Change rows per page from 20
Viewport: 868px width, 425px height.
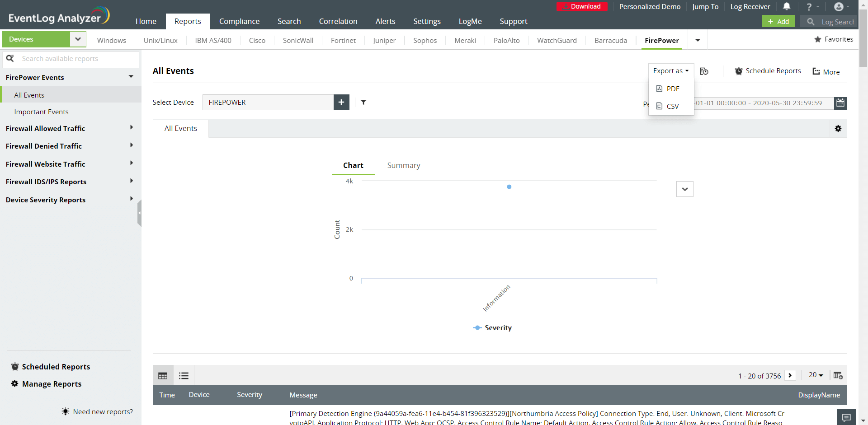[x=816, y=375]
